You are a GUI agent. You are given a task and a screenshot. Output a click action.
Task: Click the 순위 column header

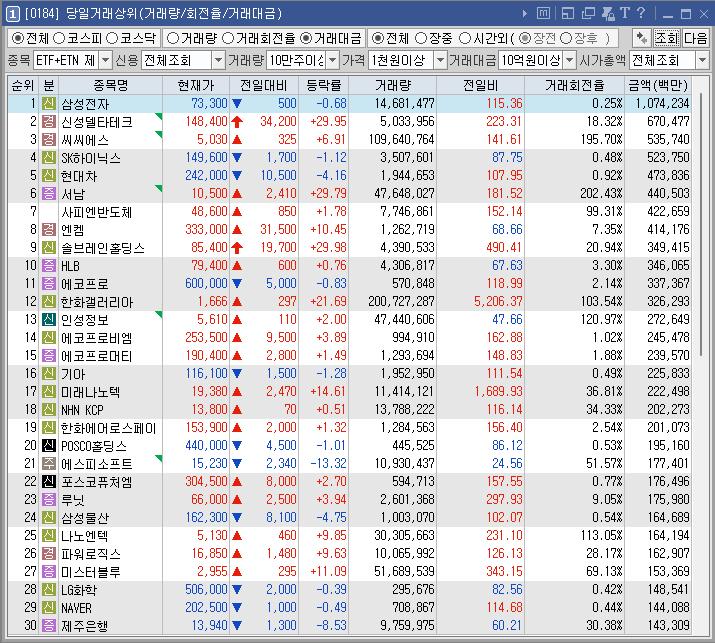pos(23,85)
